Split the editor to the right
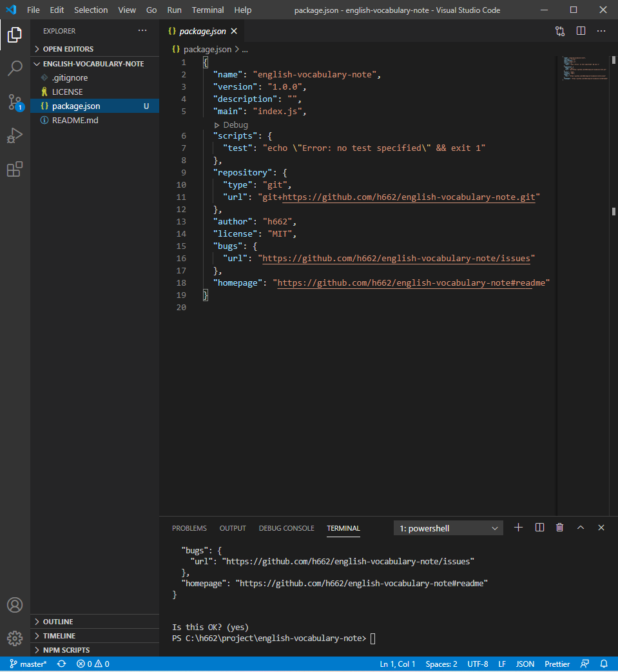 581,31
